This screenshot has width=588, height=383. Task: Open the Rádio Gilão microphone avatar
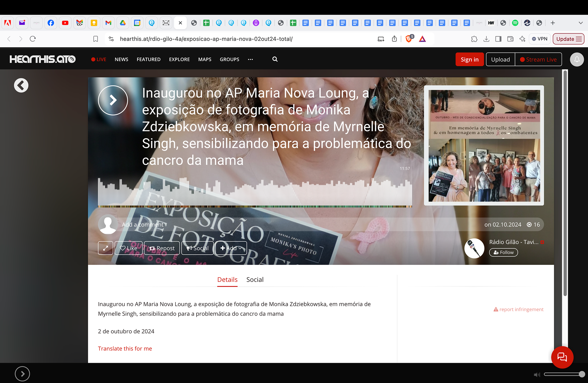tap(474, 248)
